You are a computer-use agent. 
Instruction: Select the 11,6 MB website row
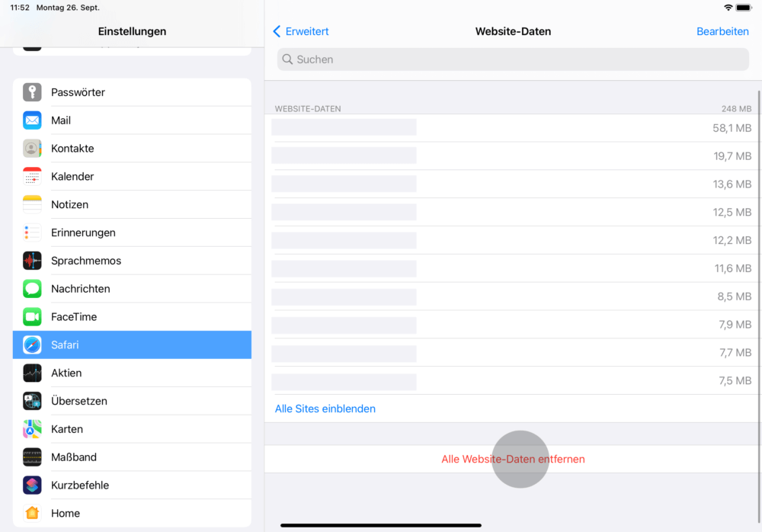tap(513, 268)
